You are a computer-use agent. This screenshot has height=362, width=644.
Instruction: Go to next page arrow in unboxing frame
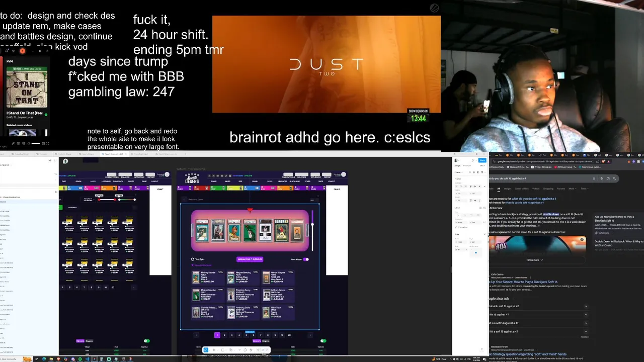coord(310,335)
